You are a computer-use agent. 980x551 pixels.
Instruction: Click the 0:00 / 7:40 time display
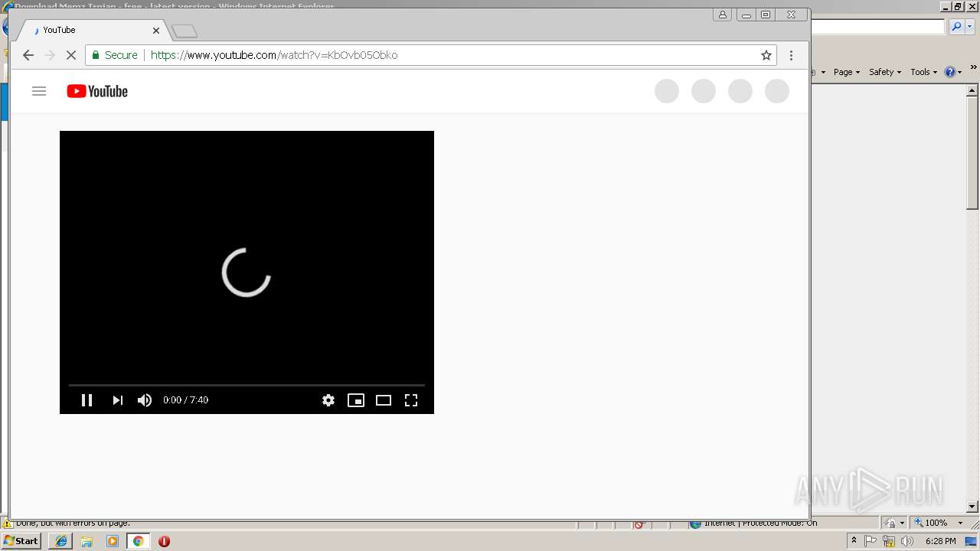pos(185,400)
